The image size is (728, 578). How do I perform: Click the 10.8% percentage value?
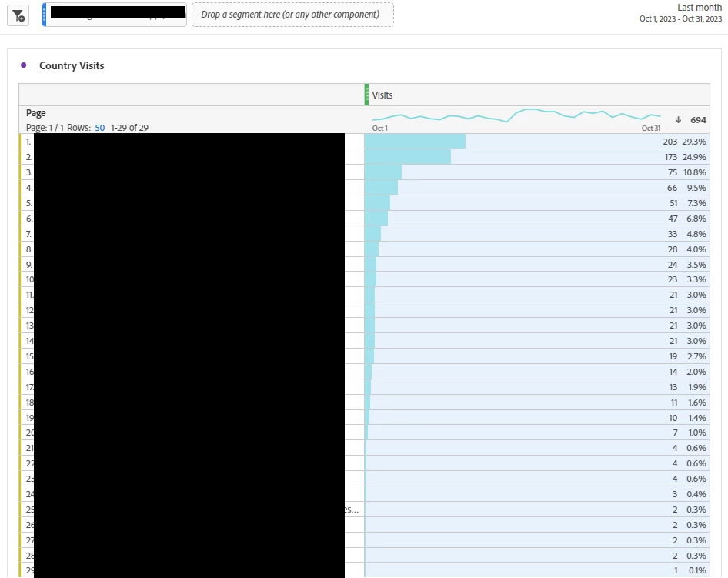[x=695, y=172]
